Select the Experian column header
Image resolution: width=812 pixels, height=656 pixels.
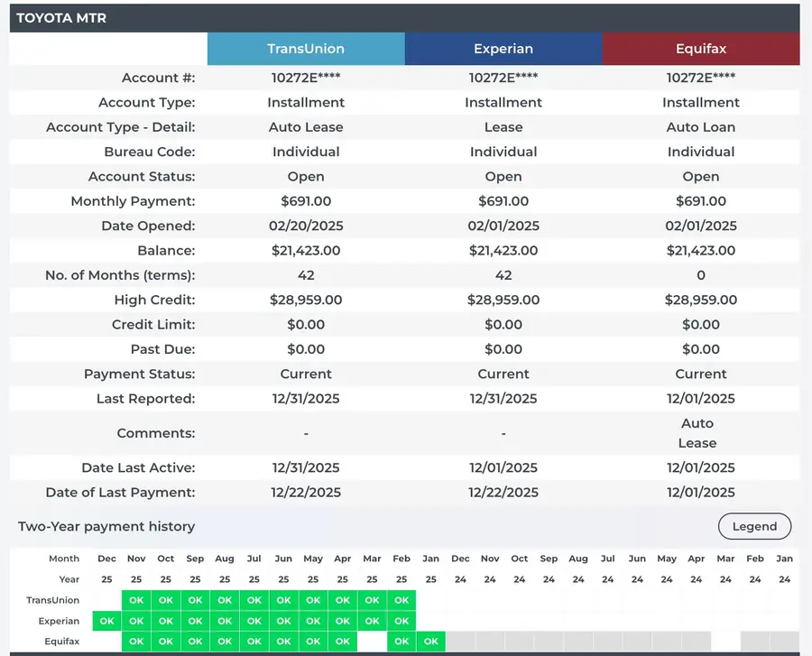503,49
